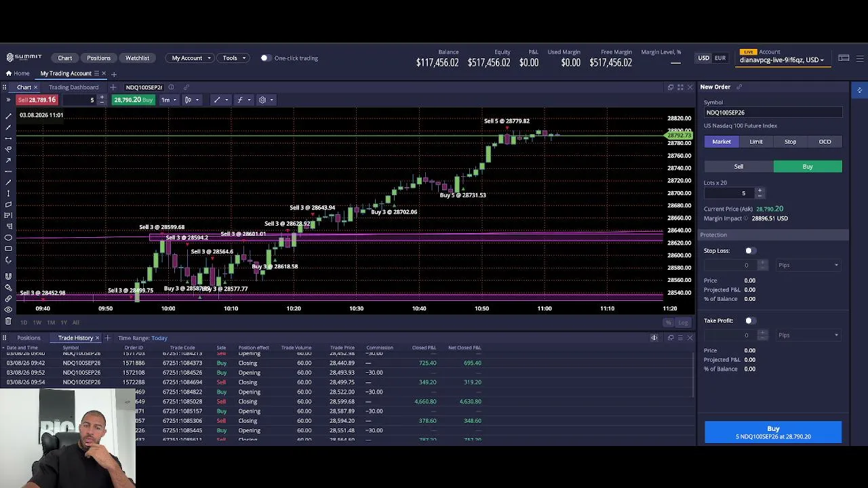The height and width of the screenshot is (488, 868).
Task: Enable the Stop Loss toggle
Action: [750, 251]
